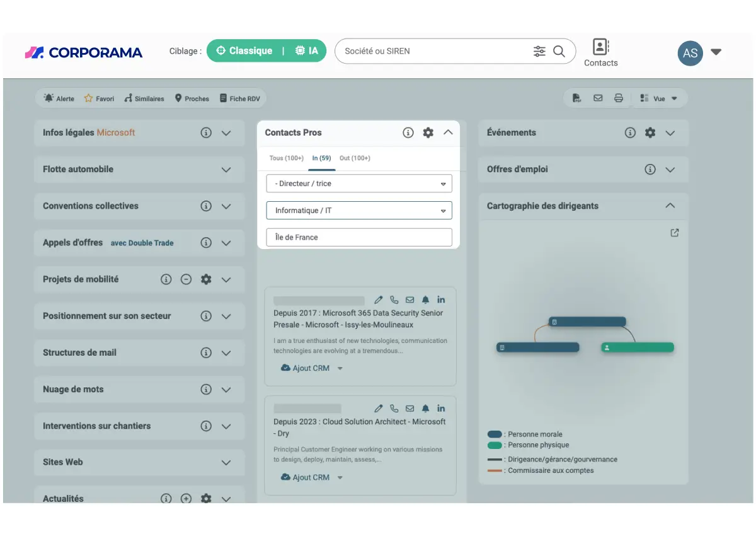Collapse the Contacts Pros panel

click(x=449, y=132)
